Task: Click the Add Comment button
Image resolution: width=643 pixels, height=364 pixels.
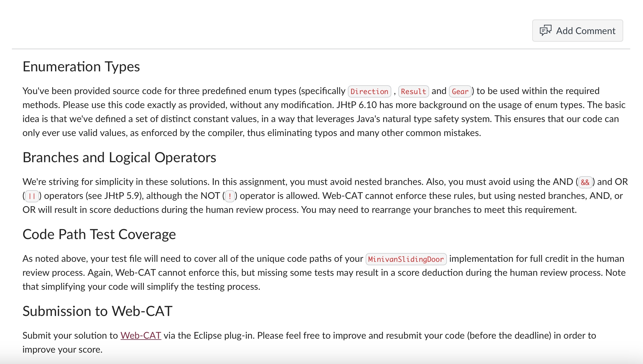Action: coord(578,30)
